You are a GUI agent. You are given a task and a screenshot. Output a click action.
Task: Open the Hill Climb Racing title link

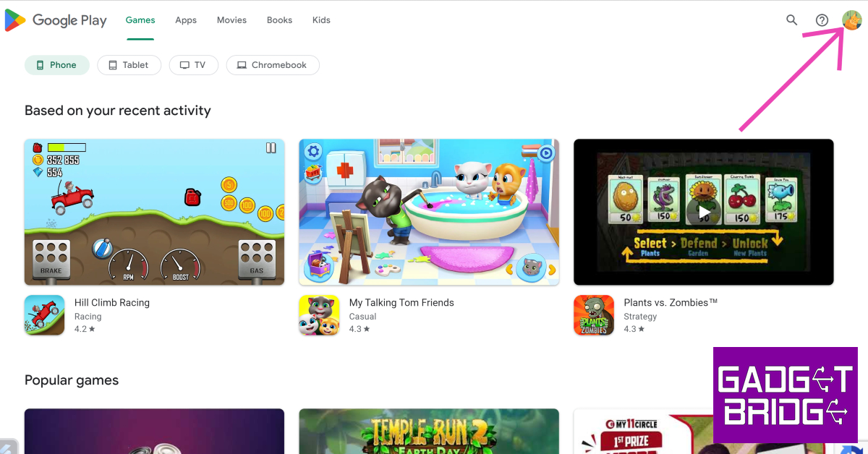click(112, 303)
